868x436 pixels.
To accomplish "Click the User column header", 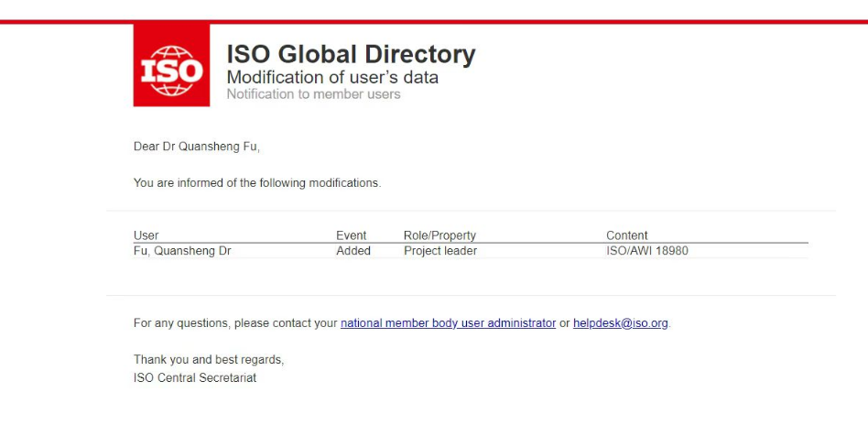I will tap(146, 235).
